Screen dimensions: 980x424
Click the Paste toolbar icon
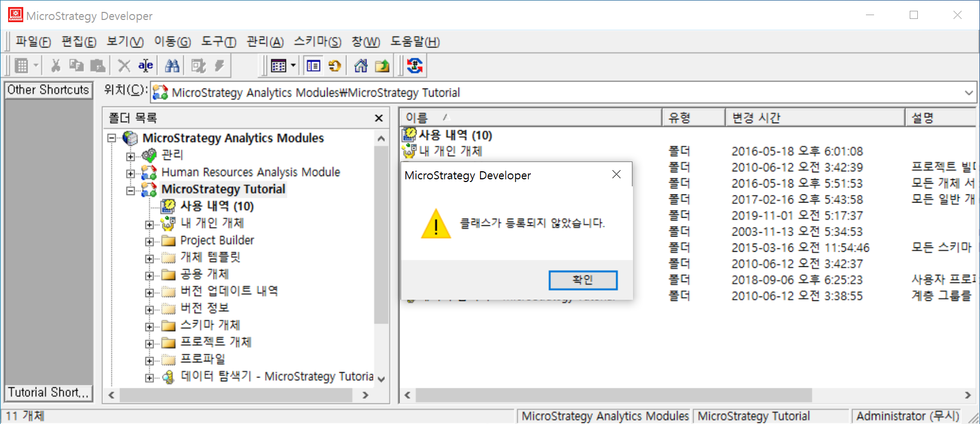coord(98,66)
